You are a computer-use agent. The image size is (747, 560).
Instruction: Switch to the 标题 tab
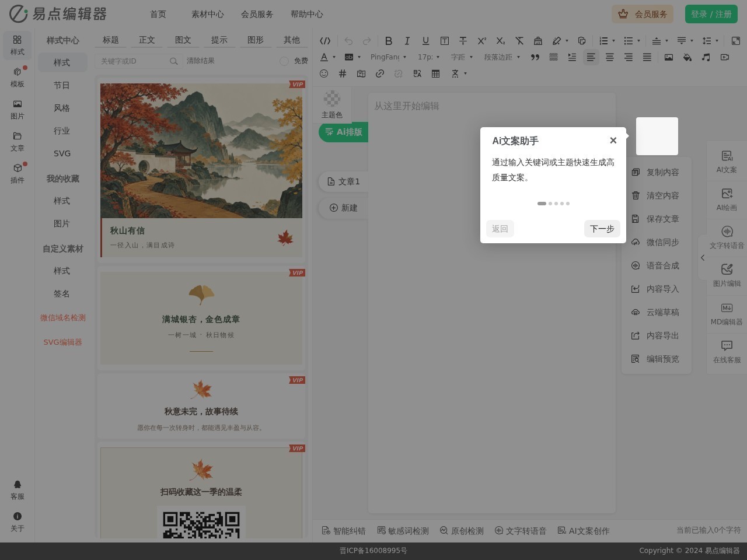[x=111, y=40]
